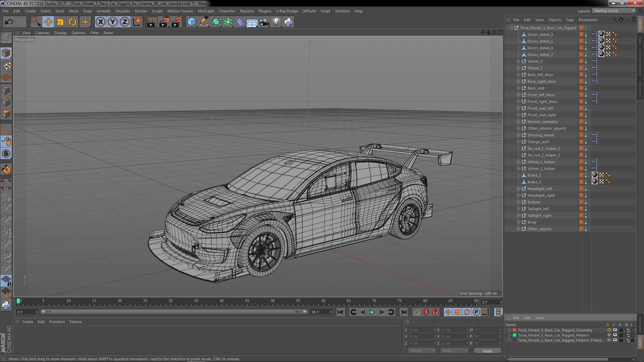Select the Scale tool in top toolbar

tap(60, 22)
